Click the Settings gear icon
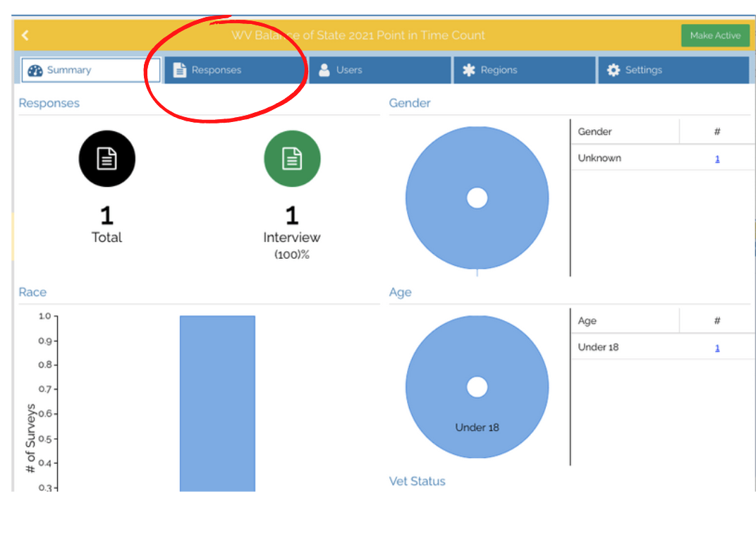The image size is (756, 534). tap(614, 71)
